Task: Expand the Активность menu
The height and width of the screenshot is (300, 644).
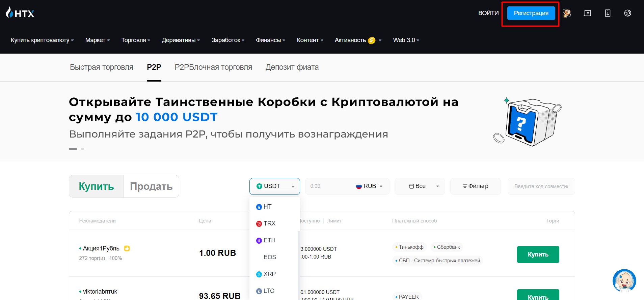Action: pos(358,40)
